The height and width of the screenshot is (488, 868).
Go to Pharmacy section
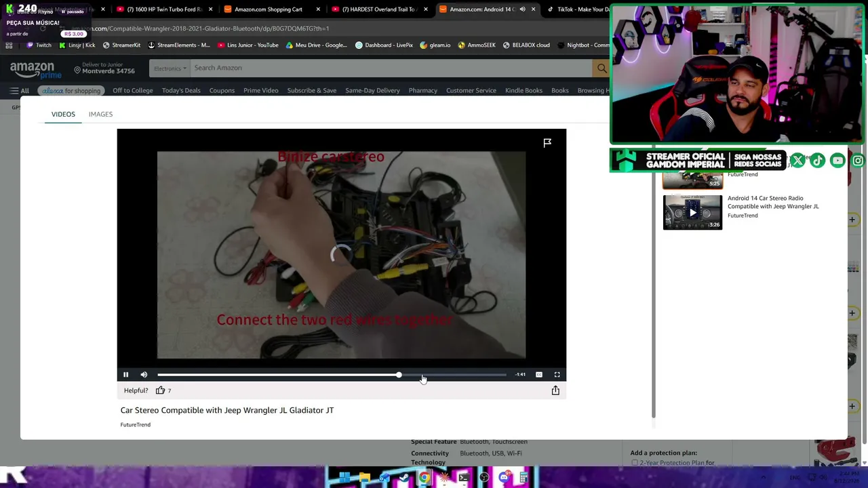[423, 91]
